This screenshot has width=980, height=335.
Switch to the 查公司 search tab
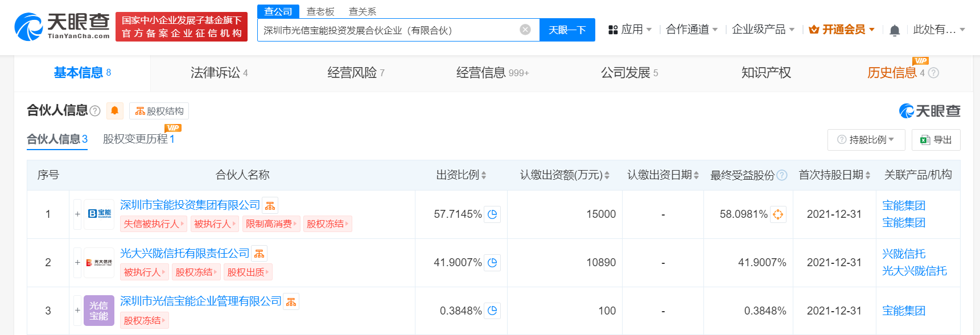[x=278, y=11]
